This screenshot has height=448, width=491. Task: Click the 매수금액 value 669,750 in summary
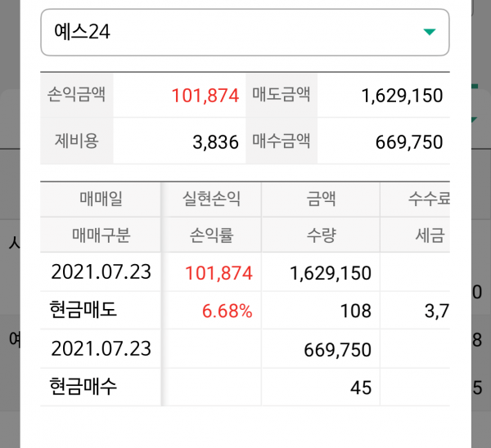point(409,142)
